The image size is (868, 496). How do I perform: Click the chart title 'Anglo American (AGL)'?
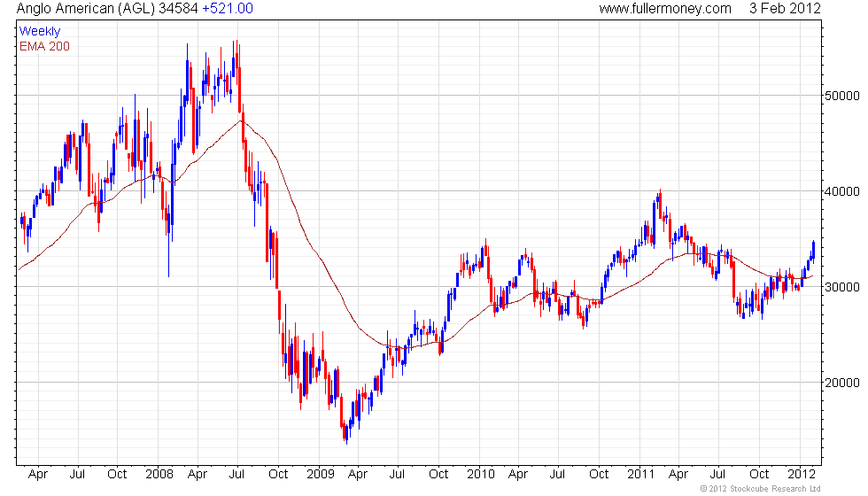(x=86, y=8)
